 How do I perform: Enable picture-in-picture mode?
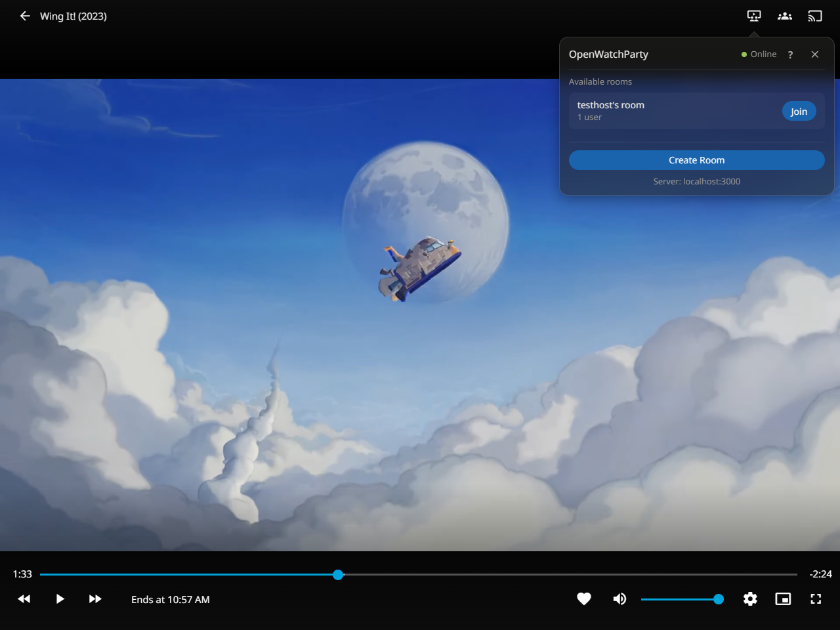click(783, 598)
